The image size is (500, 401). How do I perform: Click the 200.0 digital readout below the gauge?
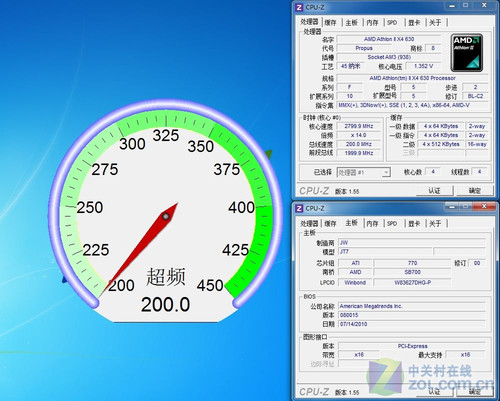coord(165,304)
